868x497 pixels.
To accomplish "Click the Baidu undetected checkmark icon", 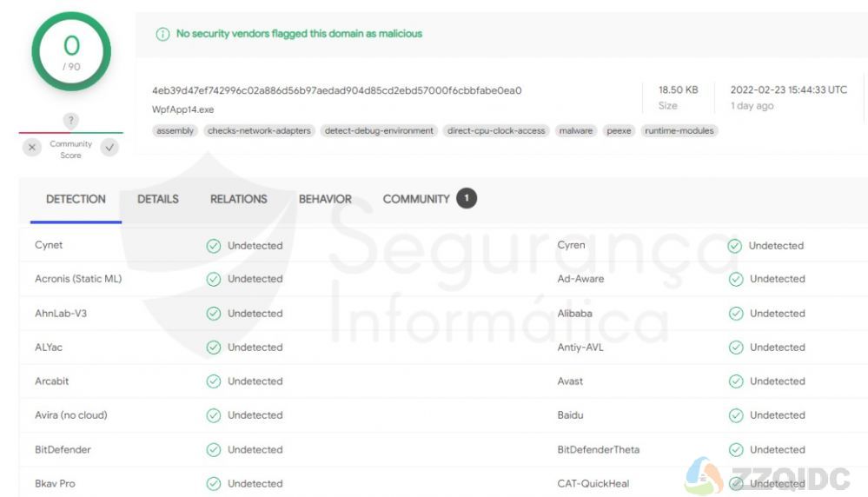I will click(736, 415).
